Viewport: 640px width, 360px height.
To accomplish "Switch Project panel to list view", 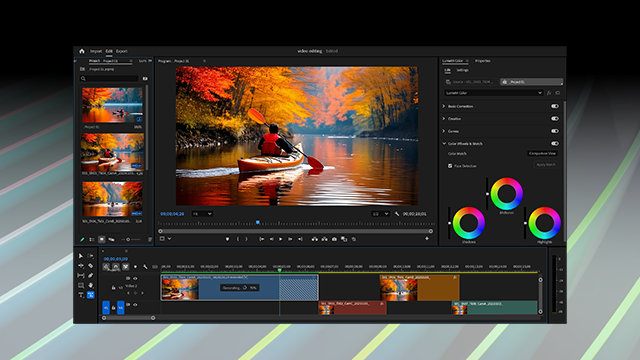I will tap(92, 240).
